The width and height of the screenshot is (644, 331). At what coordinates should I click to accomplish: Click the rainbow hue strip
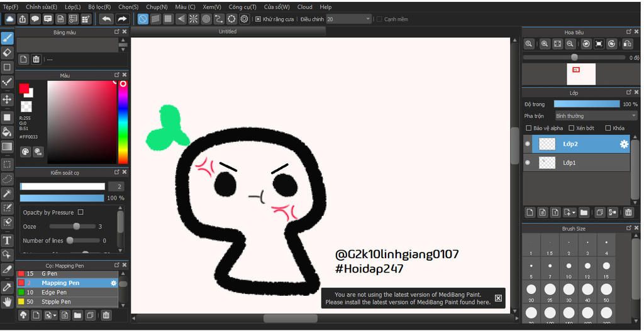(123, 122)
